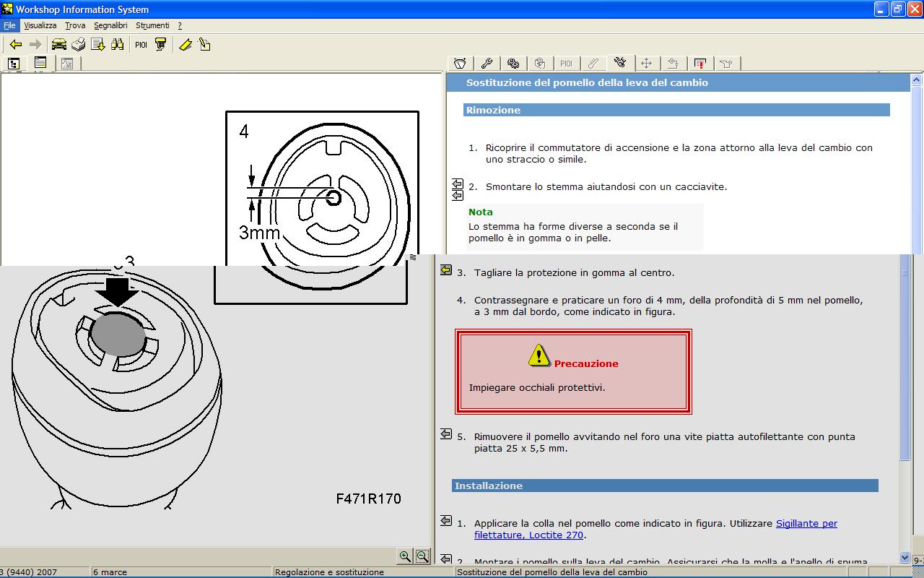This screenshot has width=924, height=578.
Task: Zoom out of the figure with magnifier minus
Action: [422, 556]
